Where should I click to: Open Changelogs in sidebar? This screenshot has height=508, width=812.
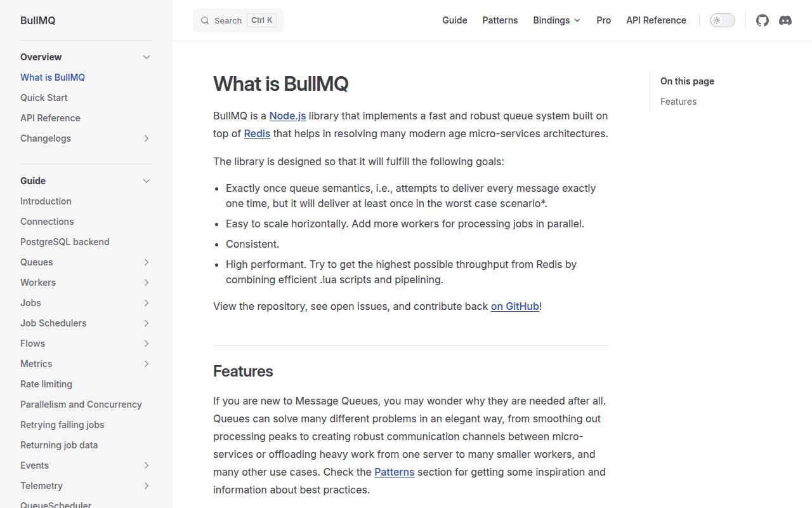pyautogui.click(x=46, y=138)
